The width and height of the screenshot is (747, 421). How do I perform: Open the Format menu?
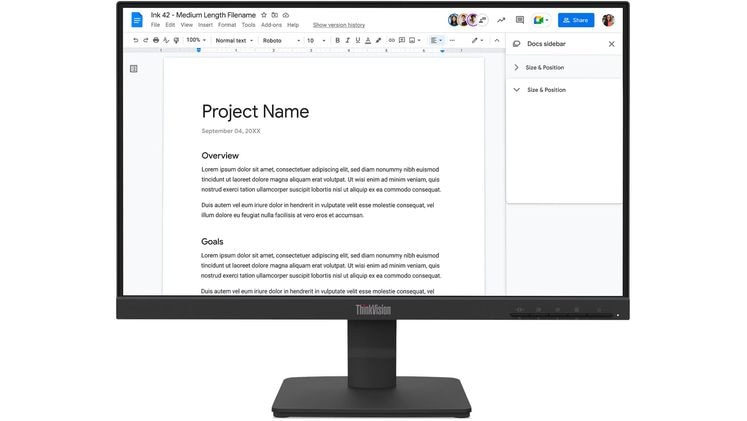[227, 25]
